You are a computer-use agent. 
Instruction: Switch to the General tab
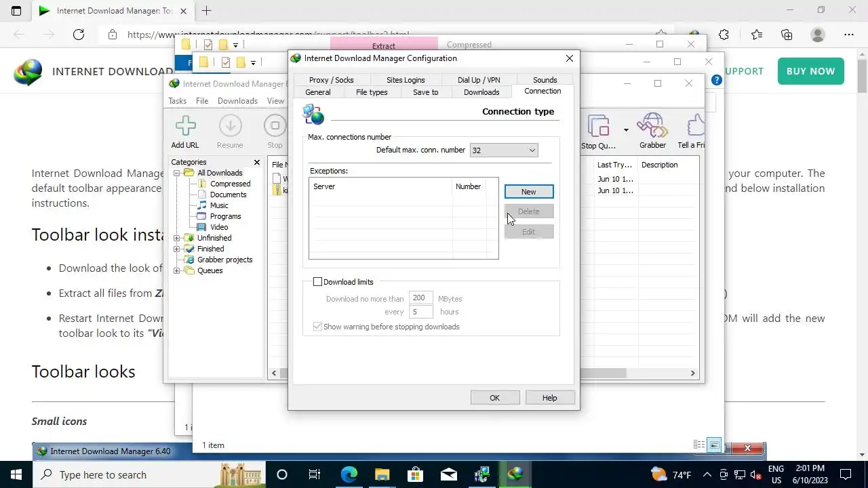tap(318, 92)
